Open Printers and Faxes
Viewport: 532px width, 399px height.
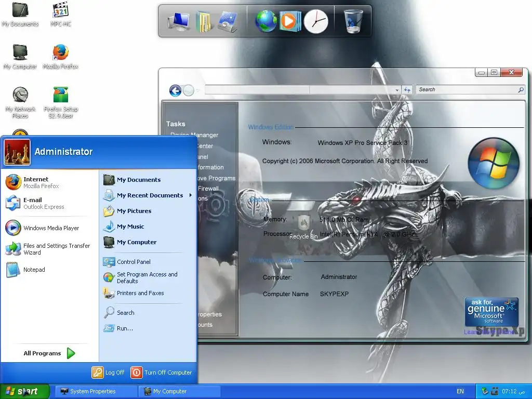[x=148, y=293]
